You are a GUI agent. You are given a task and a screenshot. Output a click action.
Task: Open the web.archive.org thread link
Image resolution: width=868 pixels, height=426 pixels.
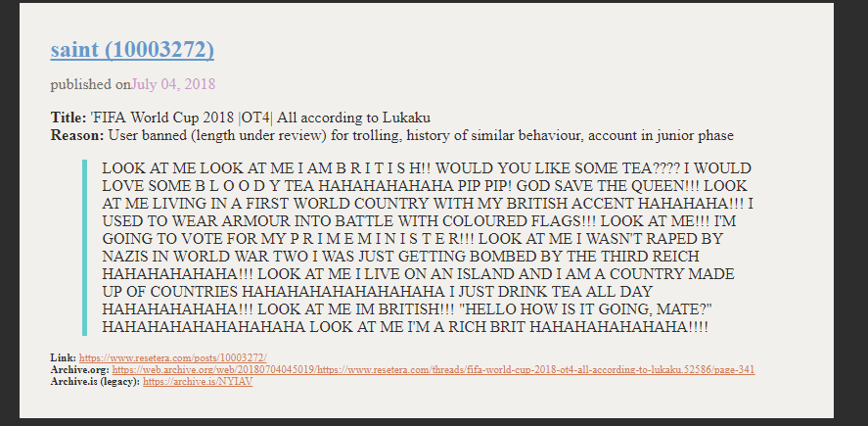[433, 369]
